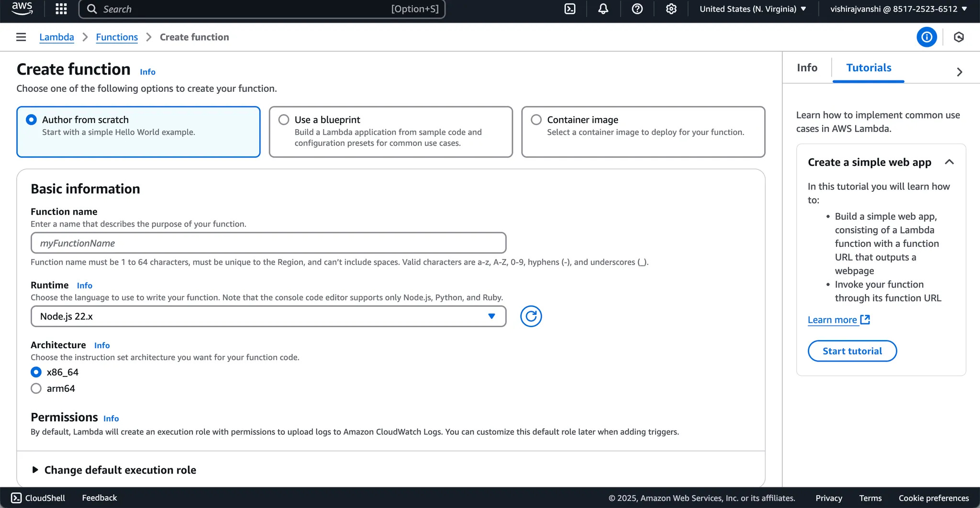Open the region selector United States (N. Virginia)
Screen dimensions: 980x508
click(x=753, y=9)
